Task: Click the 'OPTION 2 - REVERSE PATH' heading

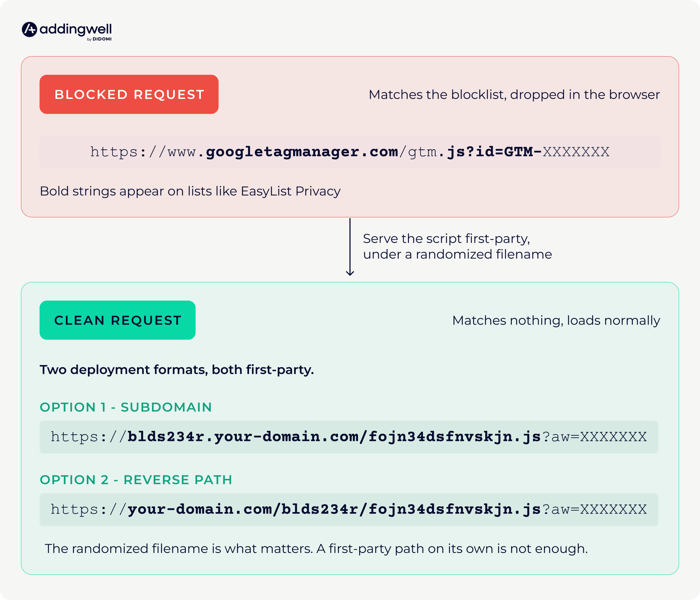Action: tap(136, 480)
